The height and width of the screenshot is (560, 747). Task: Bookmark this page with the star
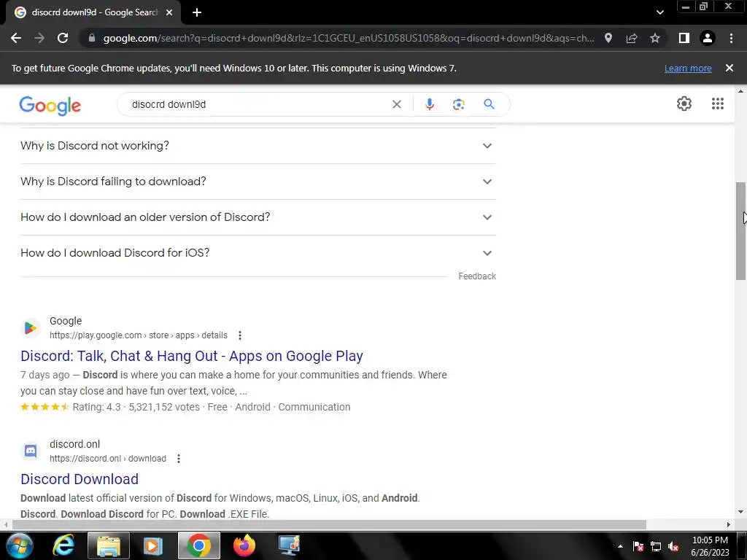tap(655, 38)
